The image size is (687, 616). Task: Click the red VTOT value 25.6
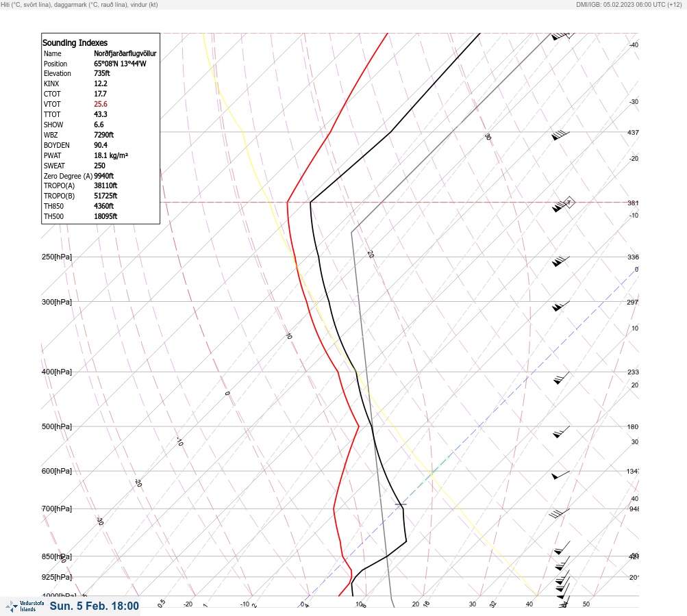pos(100,104)
